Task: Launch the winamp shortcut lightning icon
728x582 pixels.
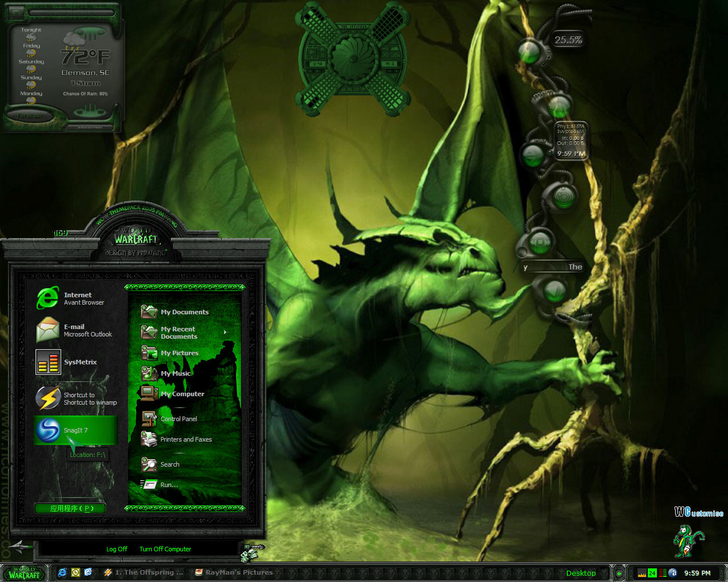Action: tap(48, 398)
